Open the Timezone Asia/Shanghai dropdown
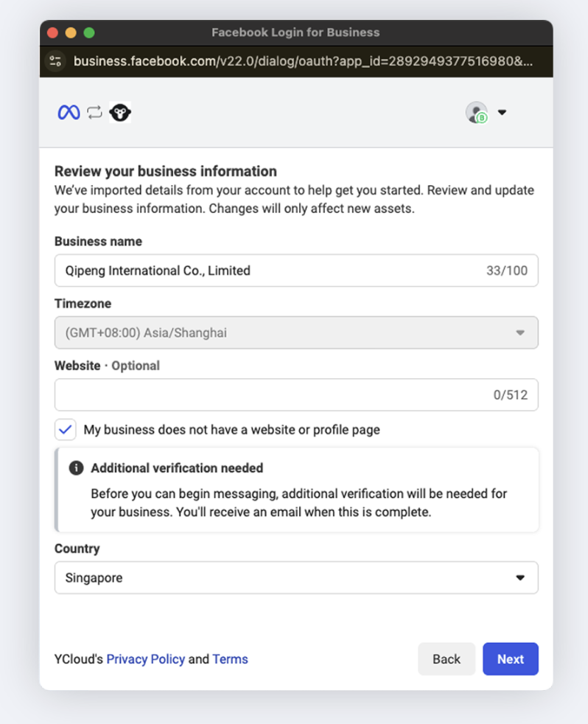The image size is (588, 724). coord(296,333)
